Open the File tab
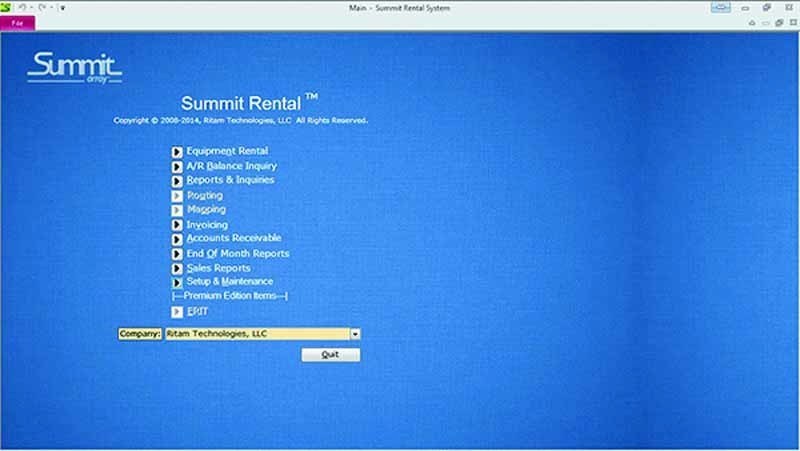This screenshot has width=800, height=451. (17, 23)
